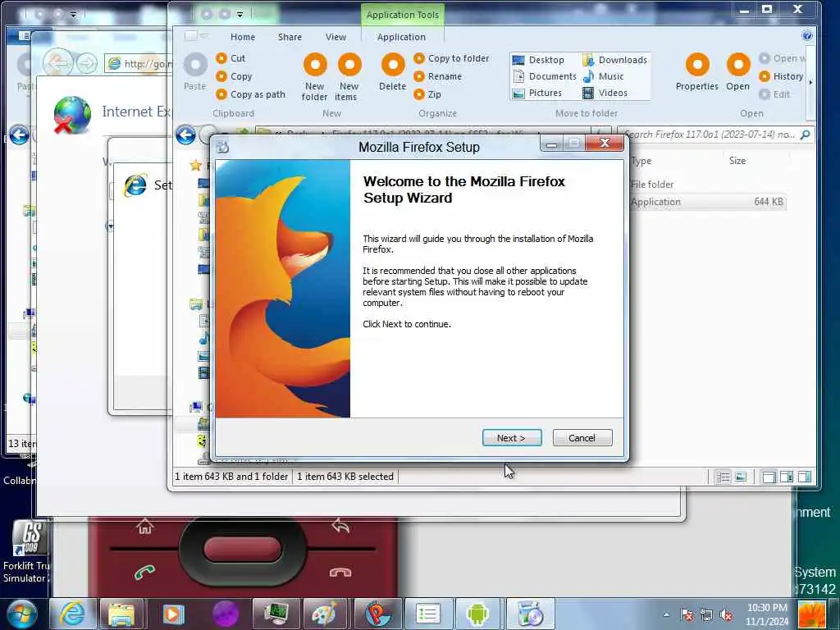Open Forklift Truck Simulator desktop shortcut
The height and width of the screenshot is (630, 840).
tap(25, 550)
